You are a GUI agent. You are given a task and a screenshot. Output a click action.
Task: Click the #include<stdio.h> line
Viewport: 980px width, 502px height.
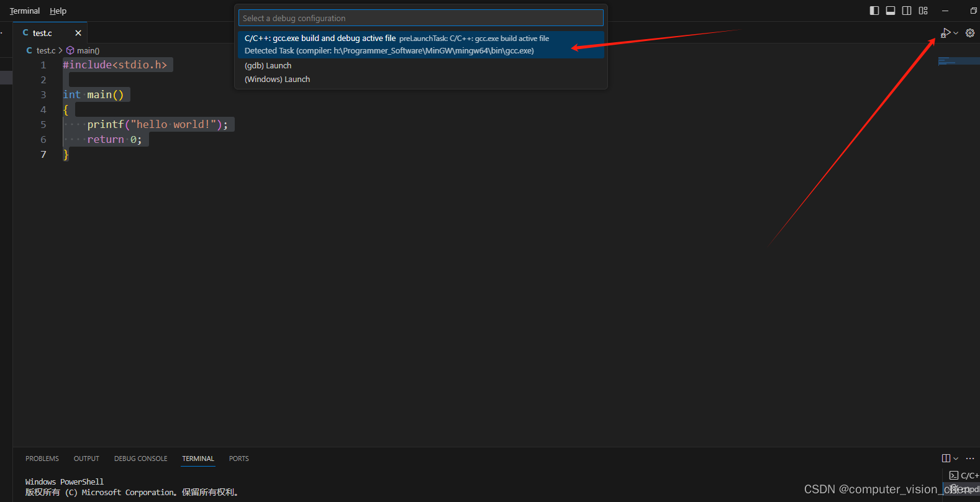[115, 65]
